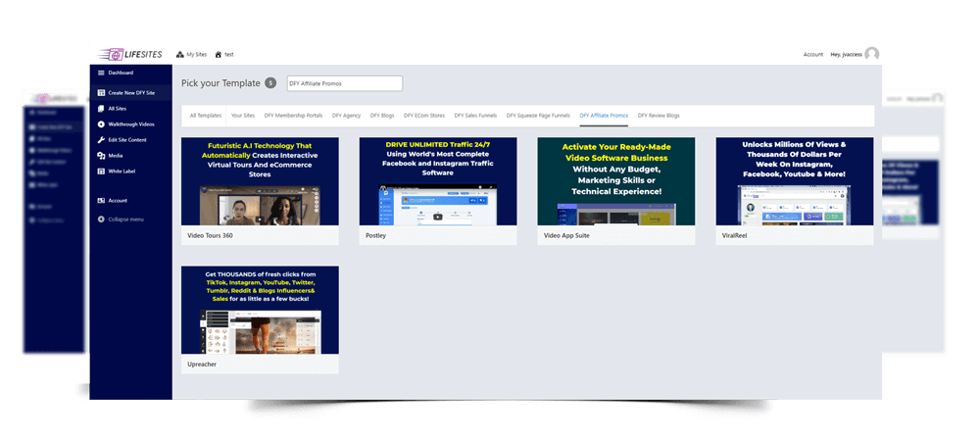The image size is (980, 439).
Task: Click the My Sites network icon
Action: tap(180, 55)
